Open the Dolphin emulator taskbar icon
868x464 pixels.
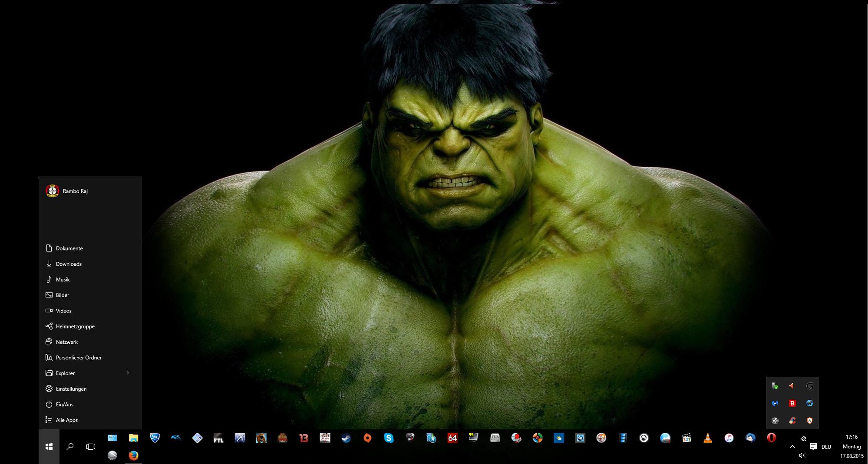point(176,438)
